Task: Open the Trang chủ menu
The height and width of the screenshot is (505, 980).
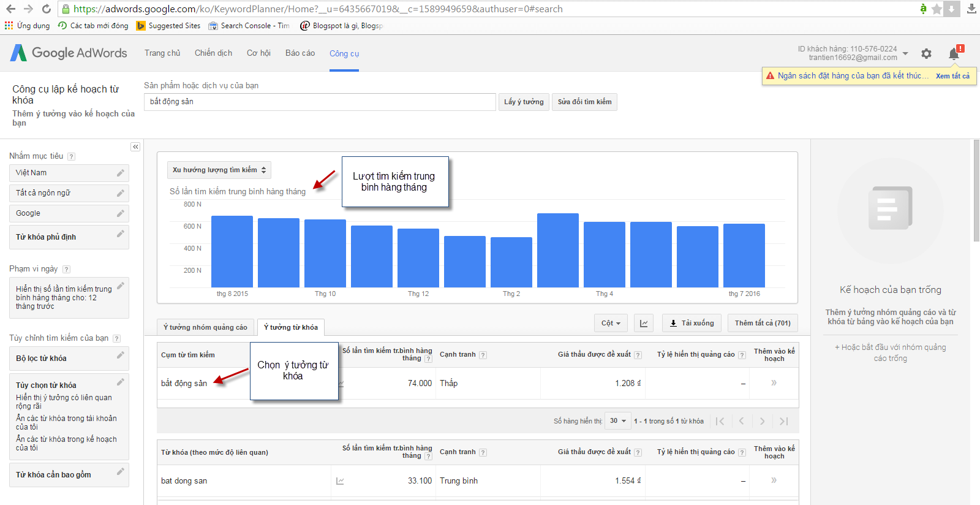Action: pos(162,53)
